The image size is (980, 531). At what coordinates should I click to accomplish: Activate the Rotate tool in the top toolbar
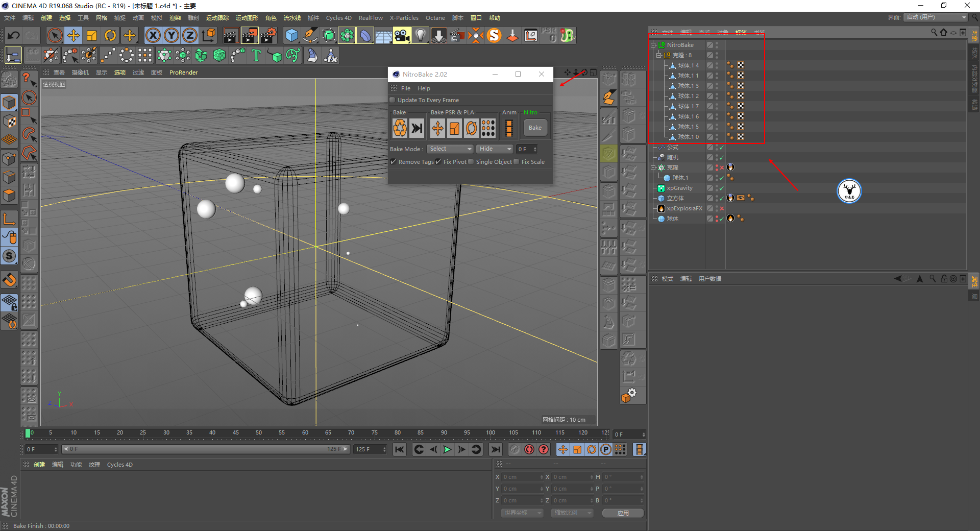point(110,35)
